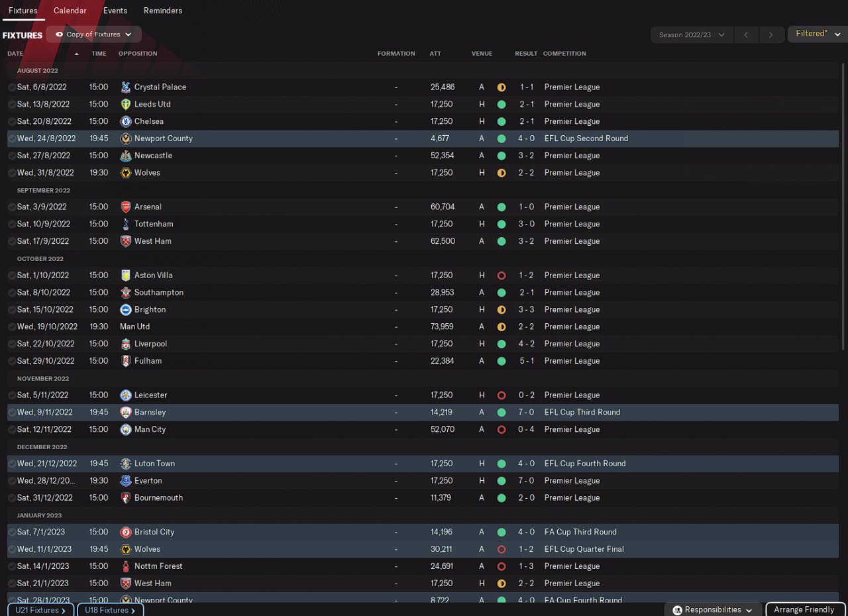The image size is (848, 616).
Task: Click the 73,959 attendance figure
Action: 442,327
